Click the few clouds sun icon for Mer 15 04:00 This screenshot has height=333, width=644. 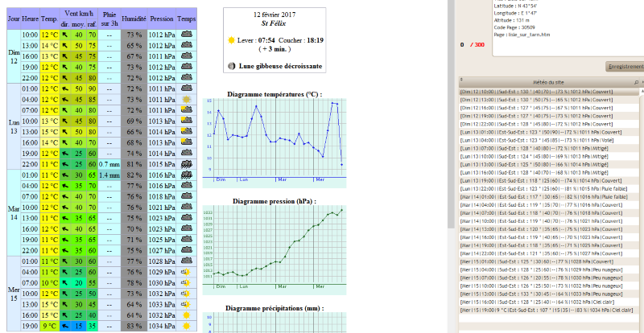[x=187, y=272]
